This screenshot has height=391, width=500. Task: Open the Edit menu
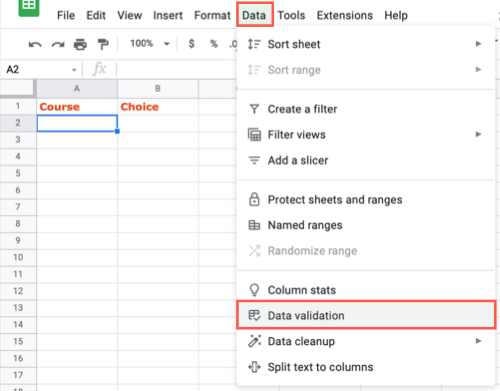point(96,15)
